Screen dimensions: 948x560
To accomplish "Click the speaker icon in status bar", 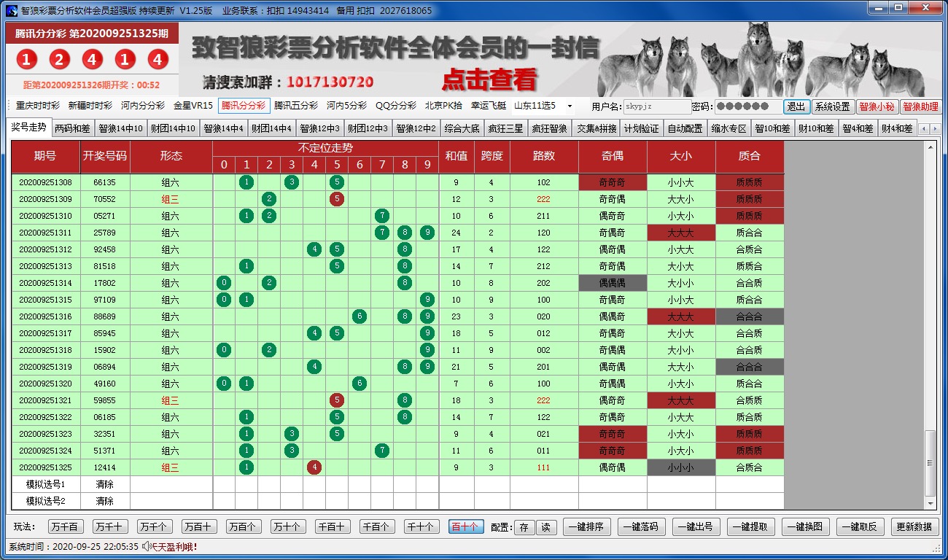I will tap(146, 546).
